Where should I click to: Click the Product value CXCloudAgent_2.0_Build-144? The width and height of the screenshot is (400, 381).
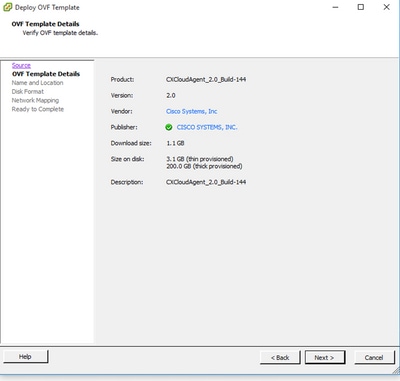pyautogui.click(x=206, y=80)
